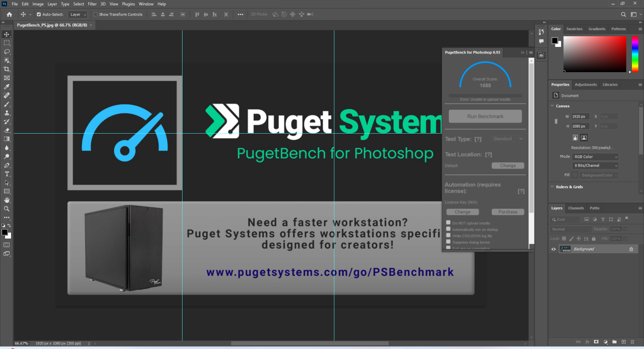
Task: Click the Purchase button
Action: click(x=508, y=212)
